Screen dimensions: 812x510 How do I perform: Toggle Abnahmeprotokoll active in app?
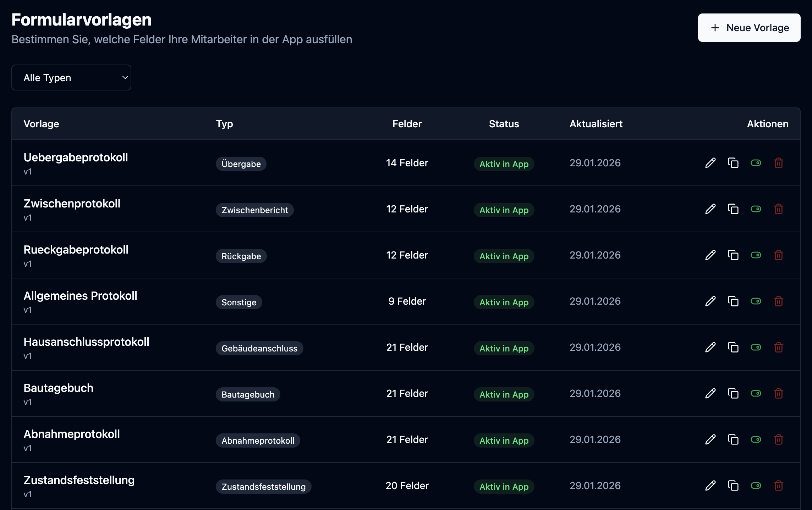[756, 439]
